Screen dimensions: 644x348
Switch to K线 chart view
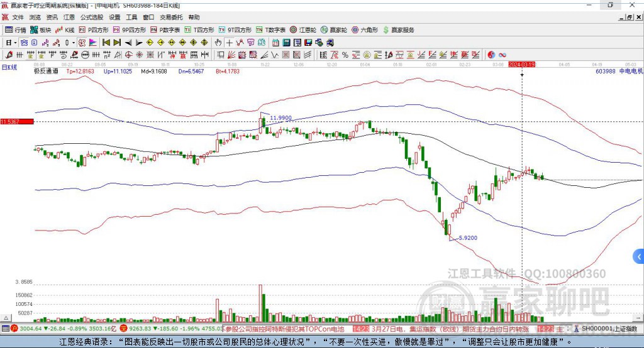65,30
